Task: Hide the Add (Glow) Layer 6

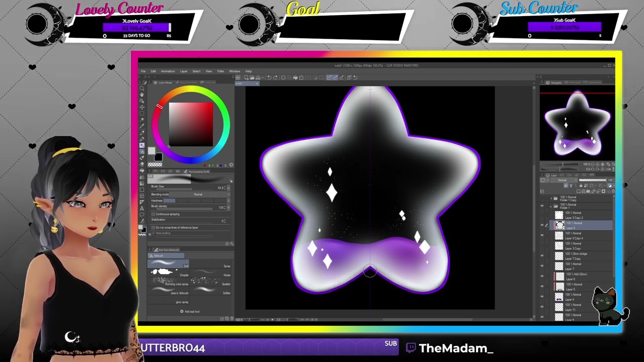Action: [542, 276]
